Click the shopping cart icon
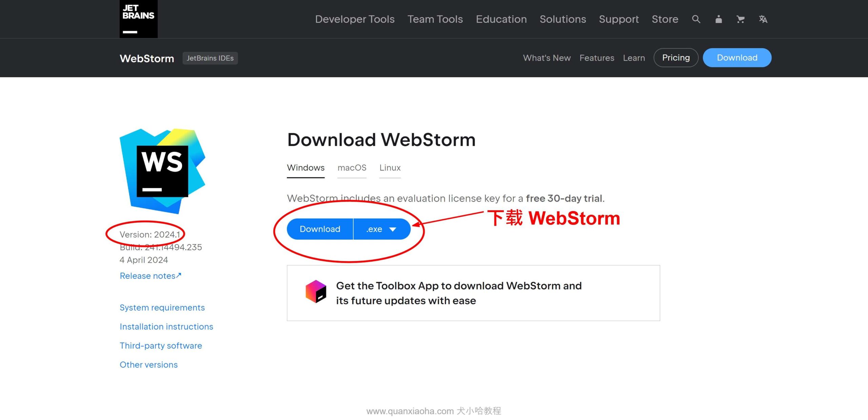Viewport: 868px width, 420px height. 740,19
